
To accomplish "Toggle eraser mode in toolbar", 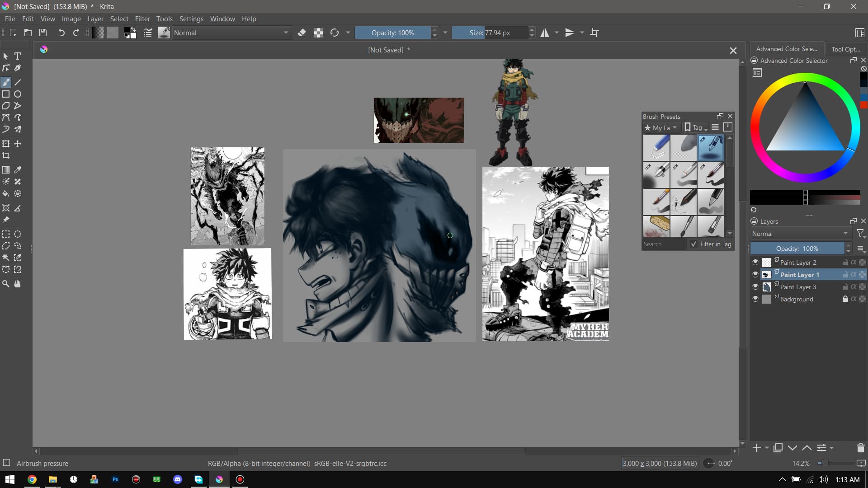I will click(x=302, y=33).
